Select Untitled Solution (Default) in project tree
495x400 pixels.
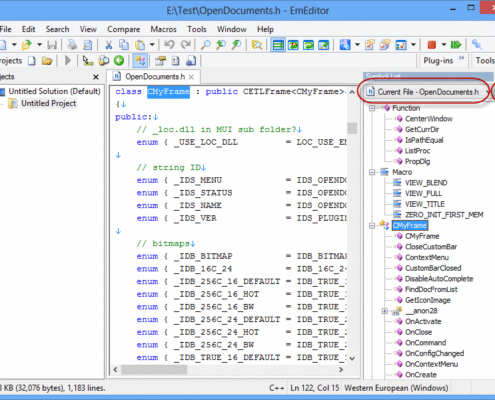pyautogui.click(x=54, y=91)
